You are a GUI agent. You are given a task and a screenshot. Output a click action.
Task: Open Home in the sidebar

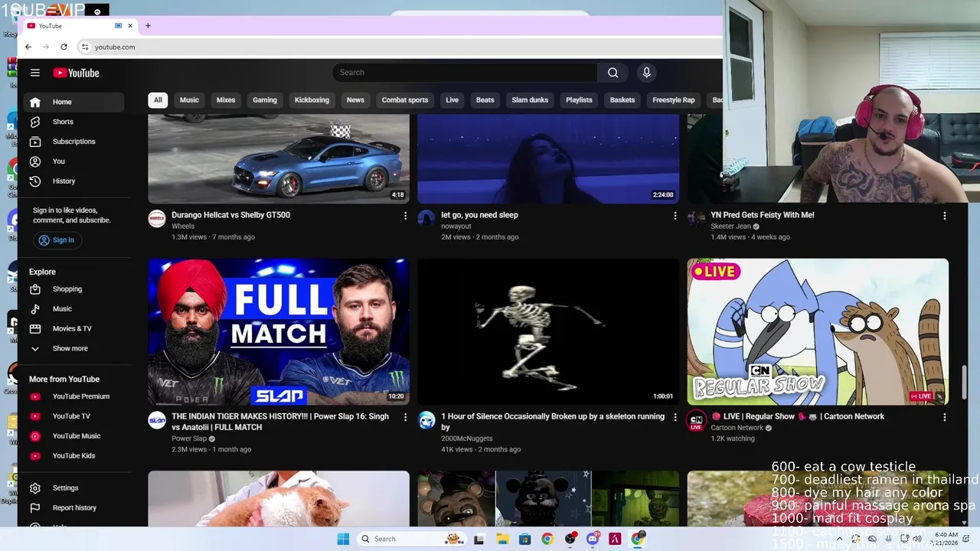pyautogui.click(x=73, y=102)
